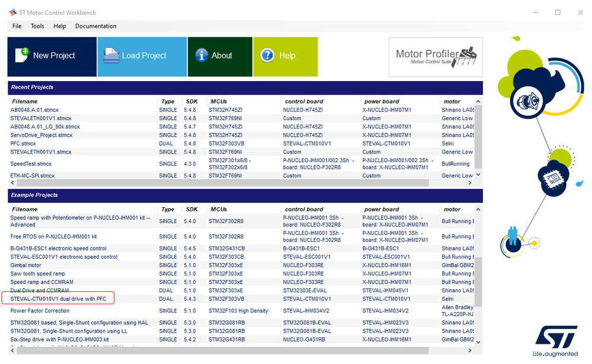This screenshot has width=592, height=364.
Task: Click the New Project document icon
Action: [22, 55]
